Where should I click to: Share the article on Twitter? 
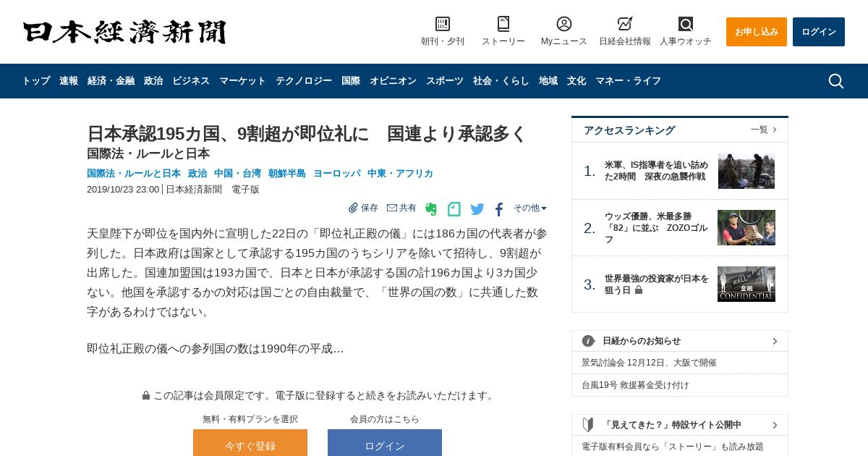click(x=477, y=209)
